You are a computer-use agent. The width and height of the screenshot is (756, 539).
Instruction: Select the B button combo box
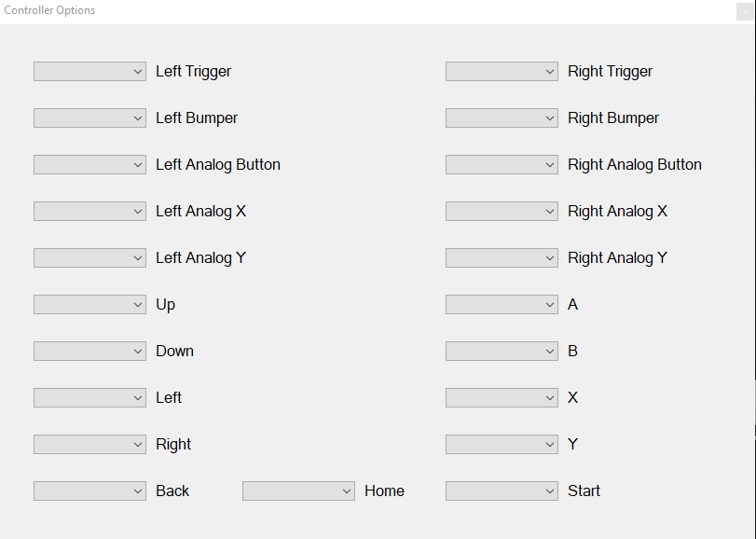502,351
